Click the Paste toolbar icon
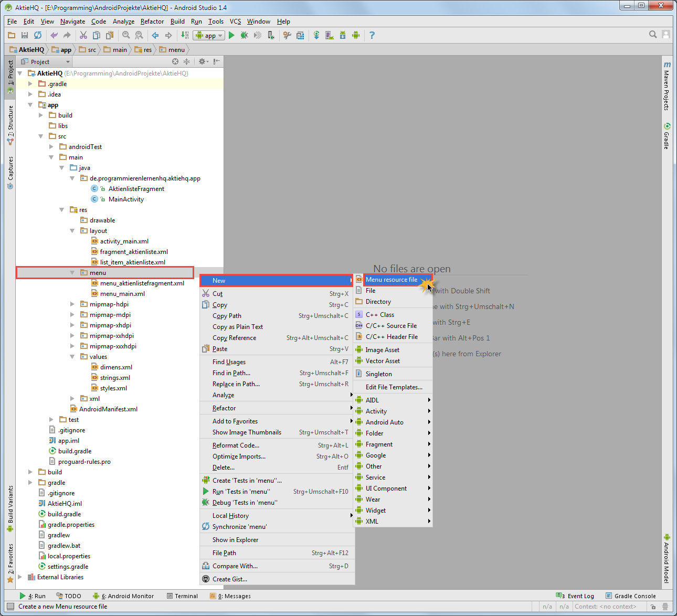This screenshot has height=616, width=677. (110, 35)
